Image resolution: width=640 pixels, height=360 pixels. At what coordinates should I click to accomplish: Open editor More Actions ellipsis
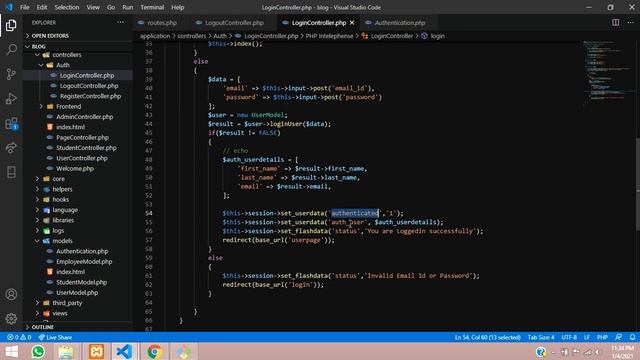coord(631,22)
